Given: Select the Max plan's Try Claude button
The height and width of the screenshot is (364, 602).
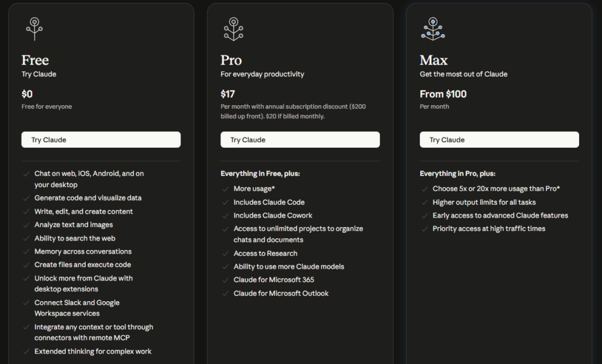Looking at the screenshot, I should [499, 140].
